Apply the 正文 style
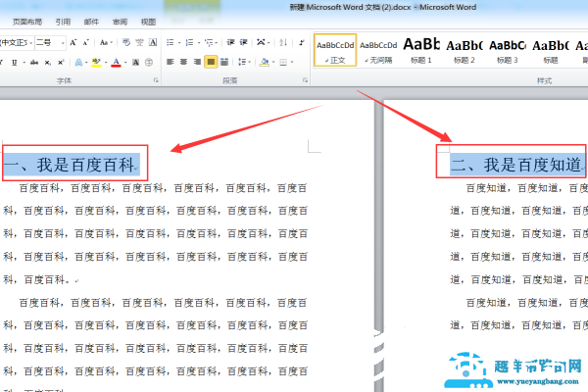This screenshot has height=392, width=588. pyautogui.click(x=335, y=50)
